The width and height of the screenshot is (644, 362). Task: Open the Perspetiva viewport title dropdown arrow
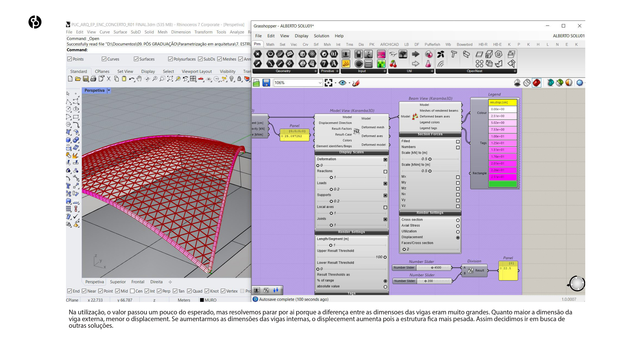109,90
